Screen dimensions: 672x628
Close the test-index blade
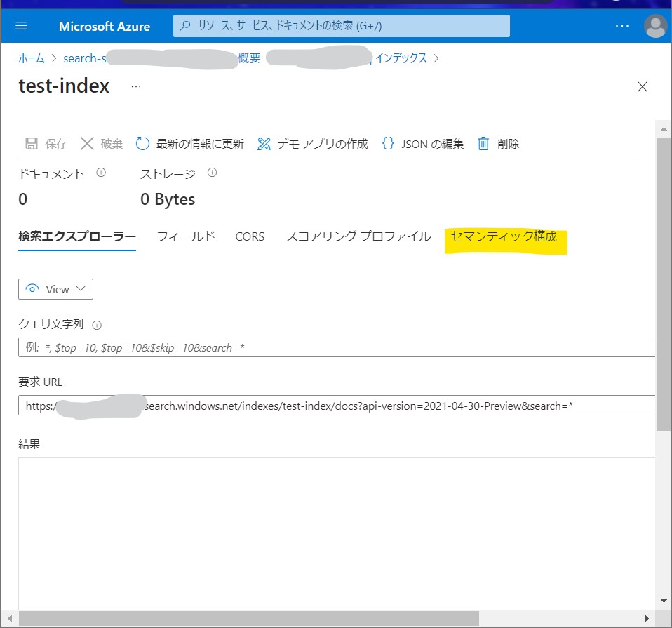tap(642, 86)
